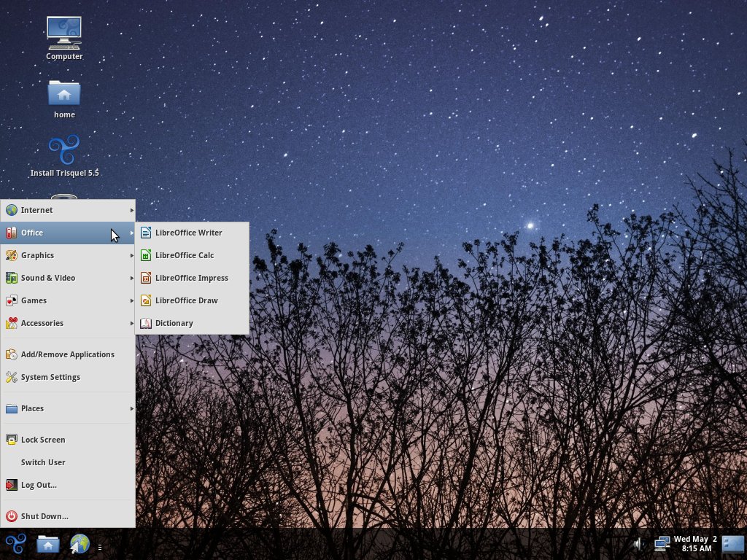Screen dimensions: 747x560
Task: Expand the Internet submenu
Action: click(37, 210)
